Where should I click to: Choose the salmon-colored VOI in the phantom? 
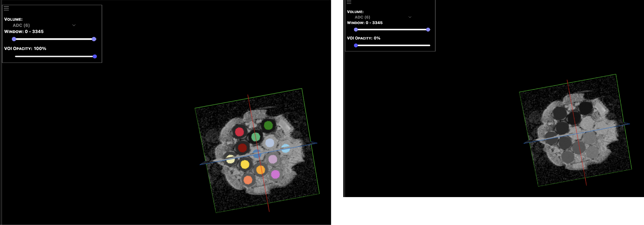(x=248, y=180)
